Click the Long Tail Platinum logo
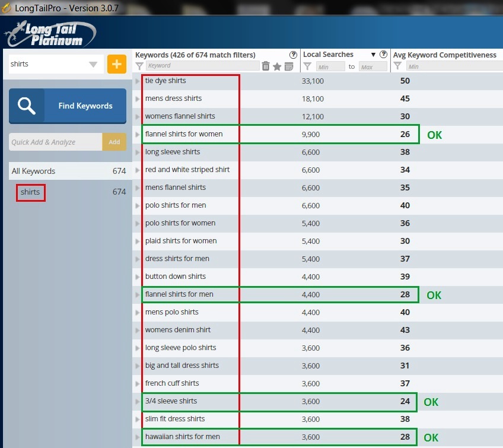503x448 pixels. point(50,34)
